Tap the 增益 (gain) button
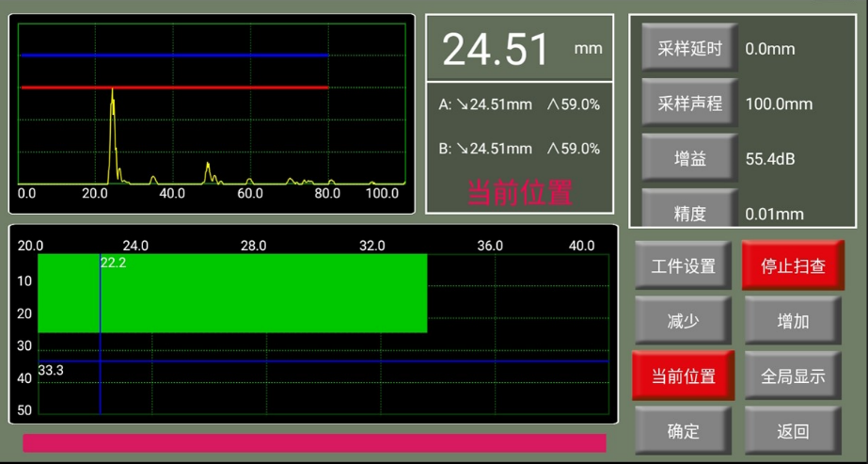 point(689,159)
